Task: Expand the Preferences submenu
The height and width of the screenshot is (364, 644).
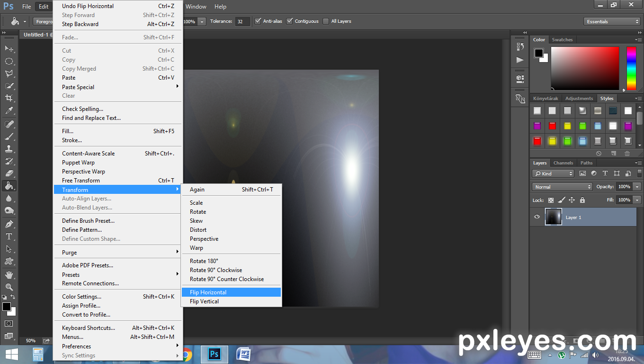Action: click(118, 346)
